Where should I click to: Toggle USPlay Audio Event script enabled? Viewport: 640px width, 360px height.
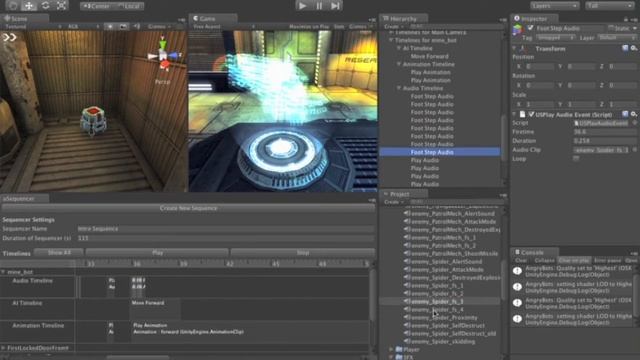[531, 115]
